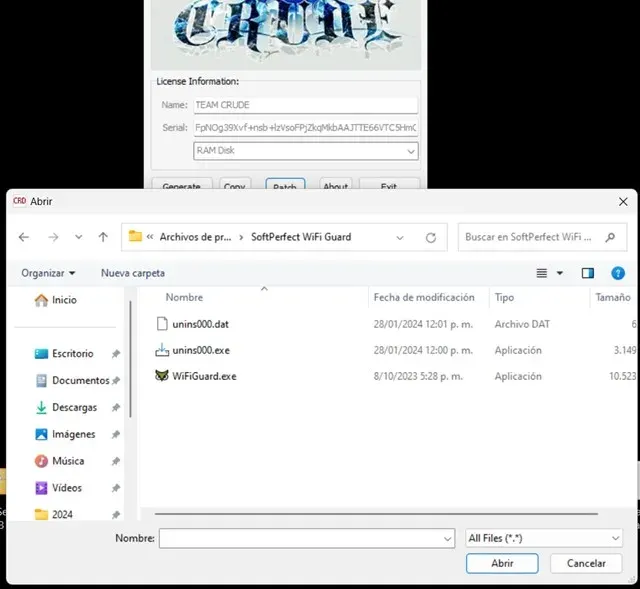640x589 pixels.
Task: Sort by Fecha de modificación column
Action: (424, 298)
